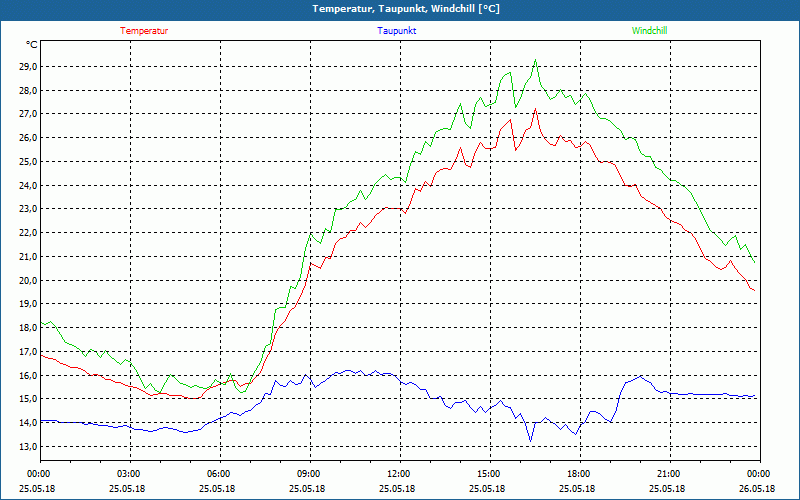Screen dimensions: 800x500
Task: Select the blue 'Taupunkt' legend label
Action: [x=396, y=31]
